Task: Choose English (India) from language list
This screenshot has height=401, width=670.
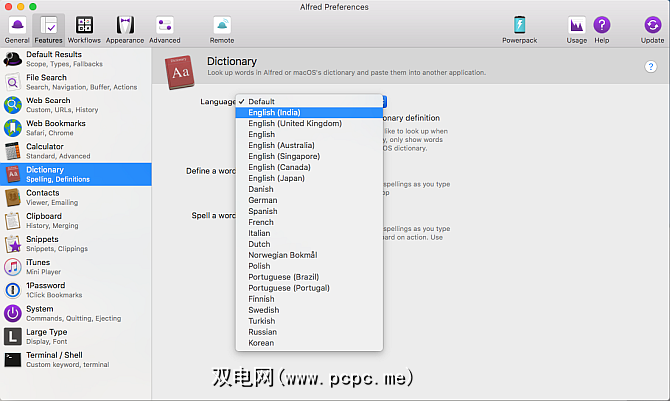Action: point(309,112)
